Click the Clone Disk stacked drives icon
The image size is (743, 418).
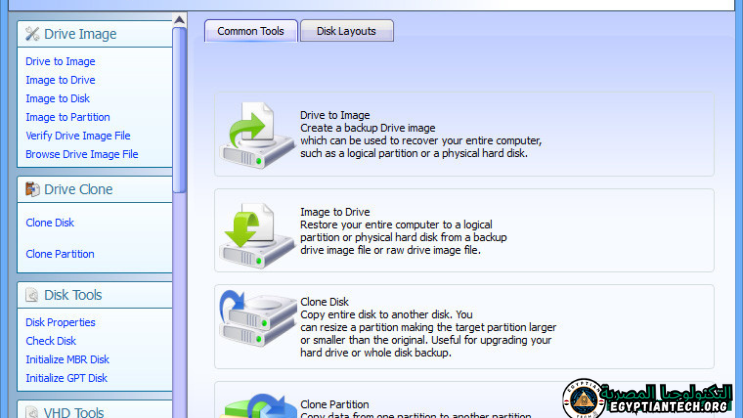[257, 318]
